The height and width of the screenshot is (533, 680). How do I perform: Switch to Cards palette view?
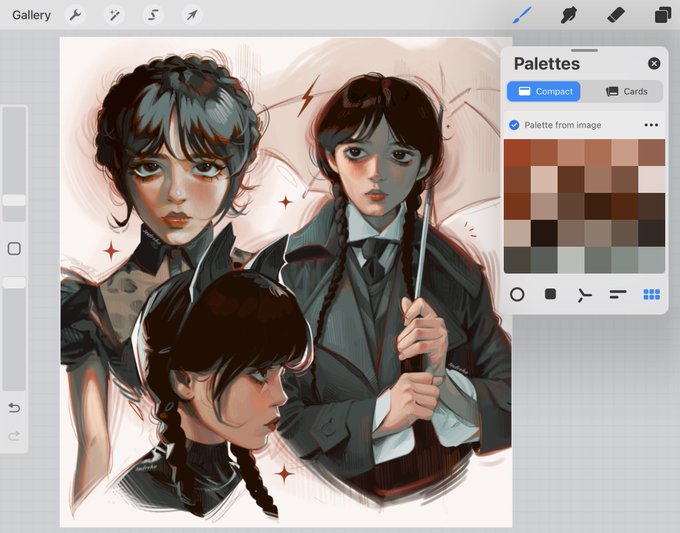(x=626, y=92)
